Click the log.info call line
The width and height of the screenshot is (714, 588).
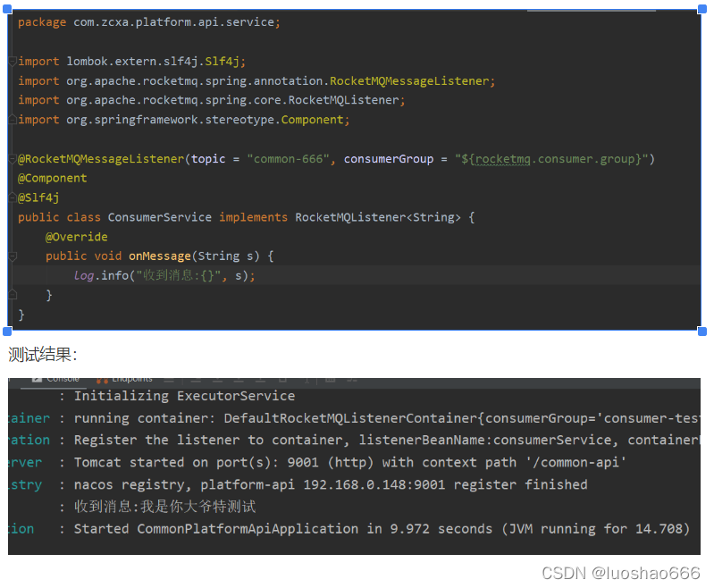pyautogui.click(x=164, y=275)
